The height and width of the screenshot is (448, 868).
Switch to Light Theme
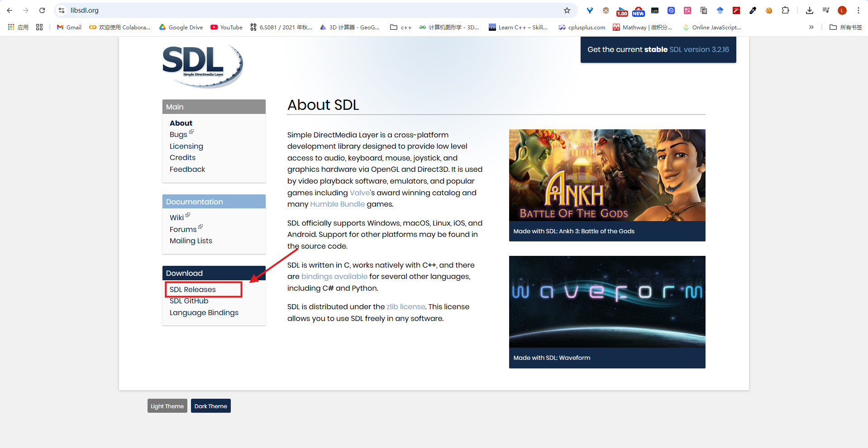coord(167,406)
